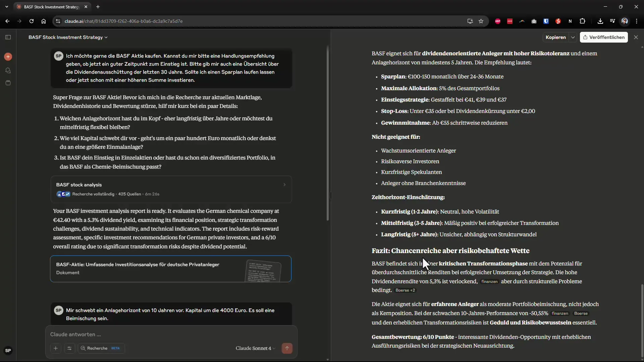644x362 pixels.
Task: Click the 'Stop-Loss: Unter €35' bullet
Action: pyautogui.click(x=458, y=111)
